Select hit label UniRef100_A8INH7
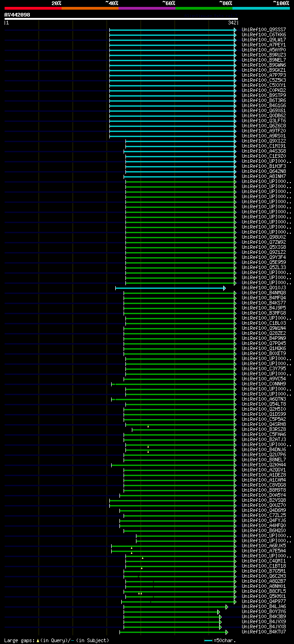 point(264,176)
